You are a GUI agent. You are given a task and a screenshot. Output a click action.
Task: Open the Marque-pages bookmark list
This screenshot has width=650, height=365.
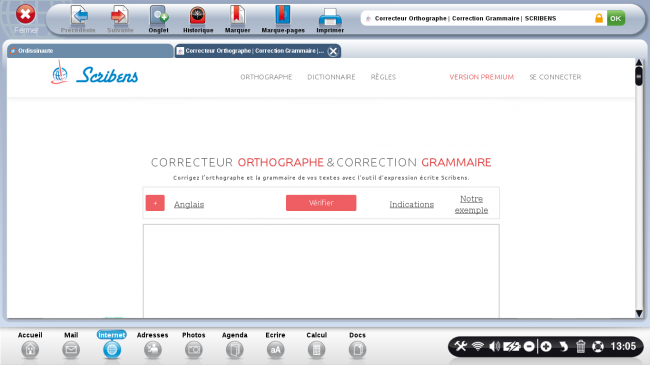(283, 19)
